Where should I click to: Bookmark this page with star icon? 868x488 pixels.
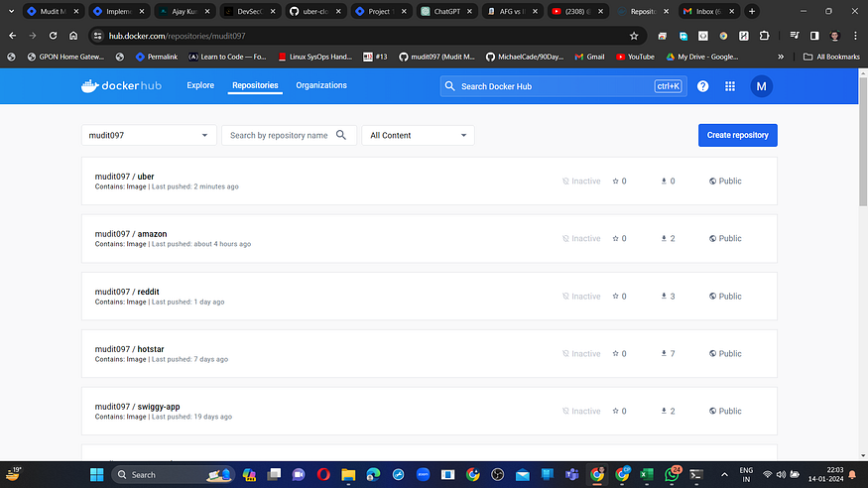(634, 36)
